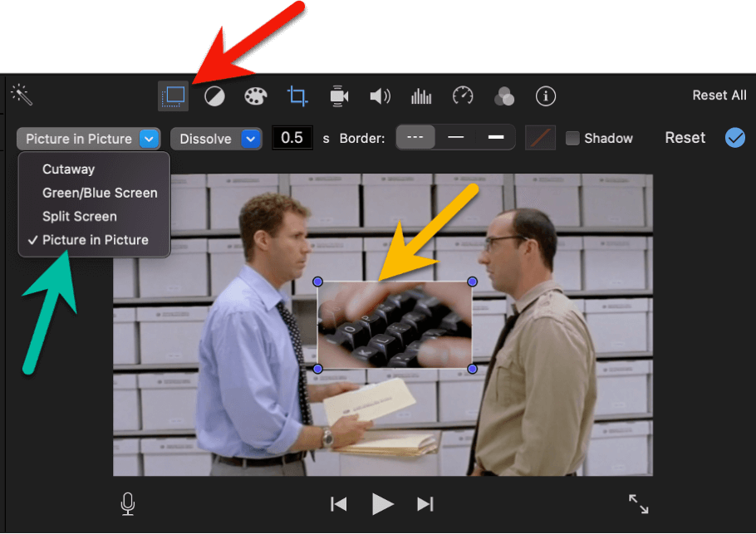The width and height of the screenshot is (756, 534).
Task: Click the top-left resize handle of inset
Action: pos(317,282)
